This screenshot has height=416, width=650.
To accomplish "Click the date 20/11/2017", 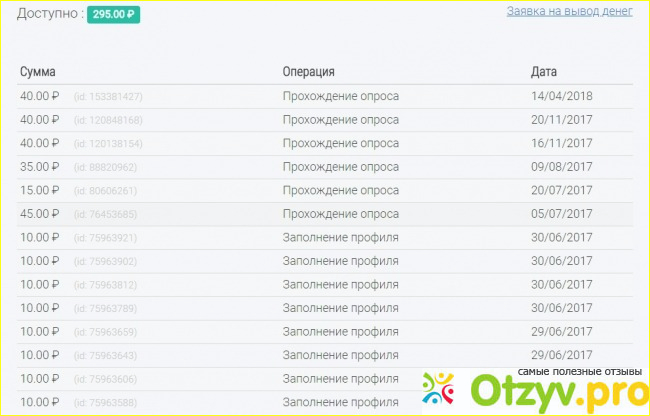I will point(562,120).
